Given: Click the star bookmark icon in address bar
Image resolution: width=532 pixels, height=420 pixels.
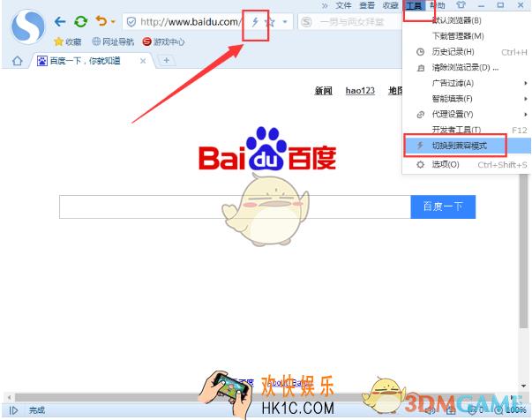Looking at the screenshot, I should 270,22.
